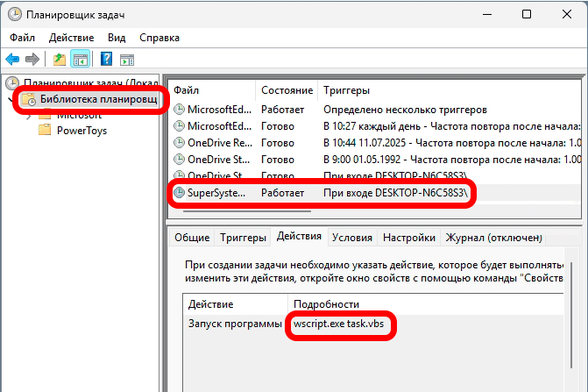
Task: Click the wscript.exe task.vbs details
Action: click(x=338, y=324)
